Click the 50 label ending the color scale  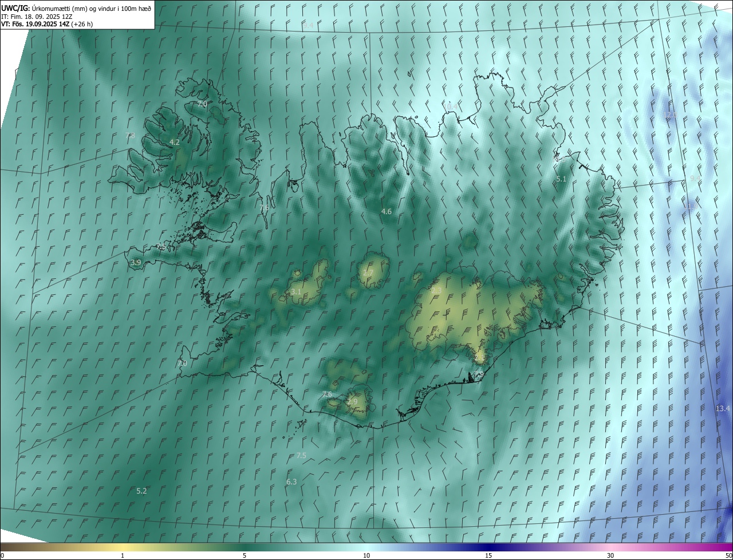click(728, 555)
